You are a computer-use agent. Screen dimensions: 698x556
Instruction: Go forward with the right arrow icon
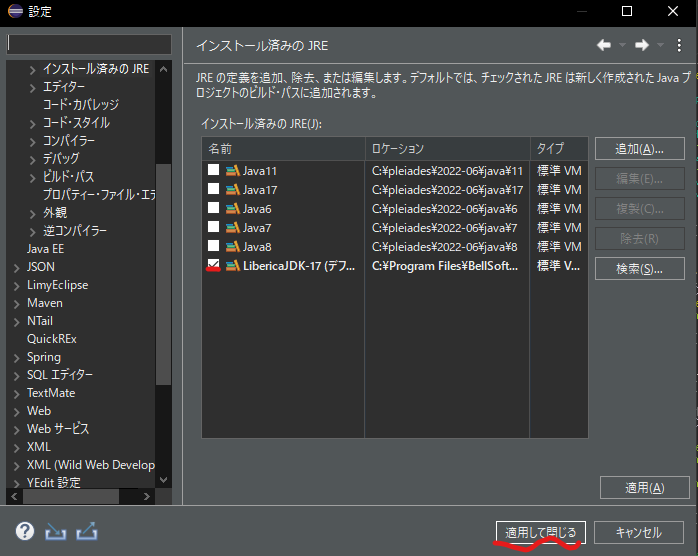tap(641, 45)
